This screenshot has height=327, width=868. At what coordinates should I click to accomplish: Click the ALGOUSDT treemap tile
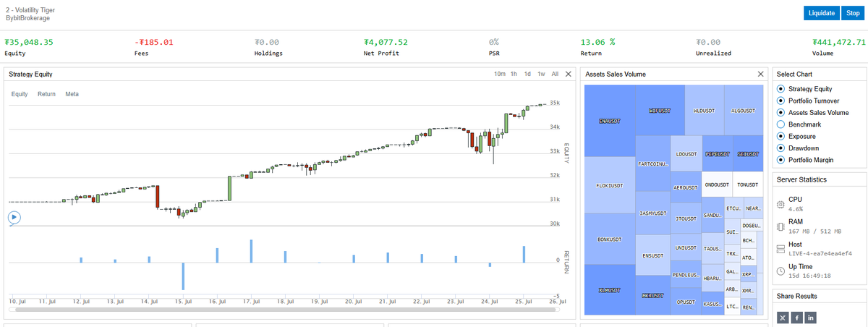coord(744,111)
